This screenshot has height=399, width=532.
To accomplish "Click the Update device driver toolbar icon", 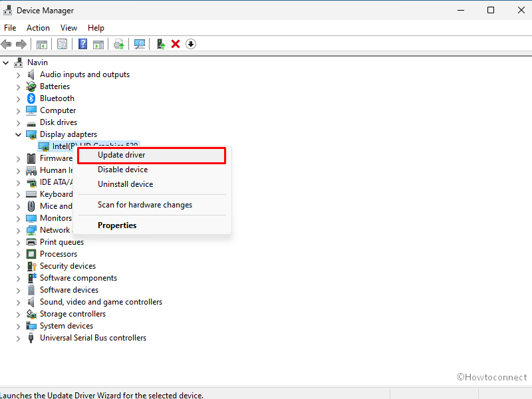I will coord(119,44).
